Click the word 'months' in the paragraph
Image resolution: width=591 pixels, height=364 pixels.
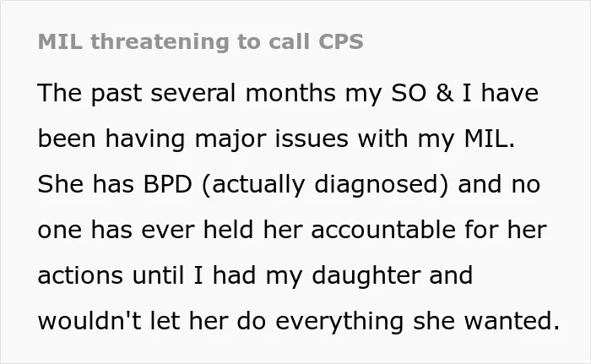click(x=290, y=93)
